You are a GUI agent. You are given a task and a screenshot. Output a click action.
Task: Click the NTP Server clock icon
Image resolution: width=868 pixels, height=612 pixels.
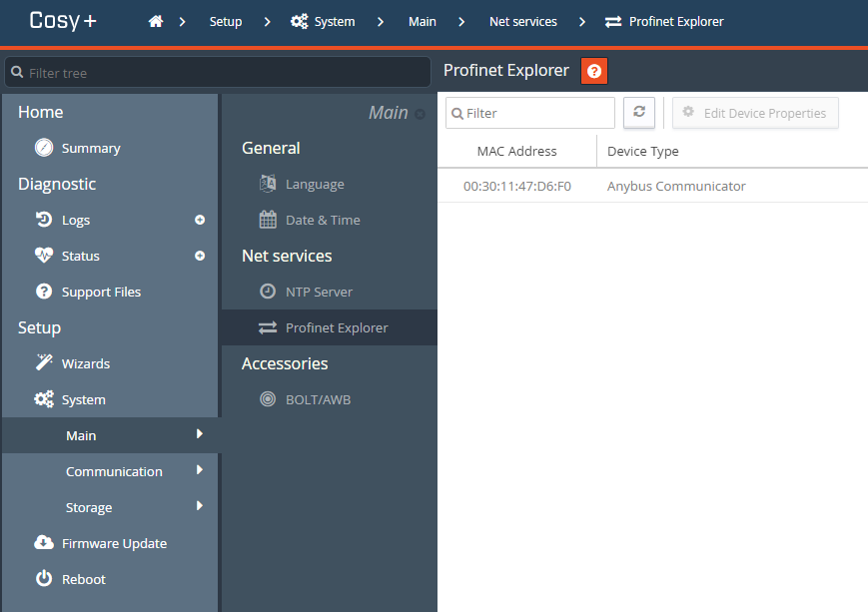point(268,292)
